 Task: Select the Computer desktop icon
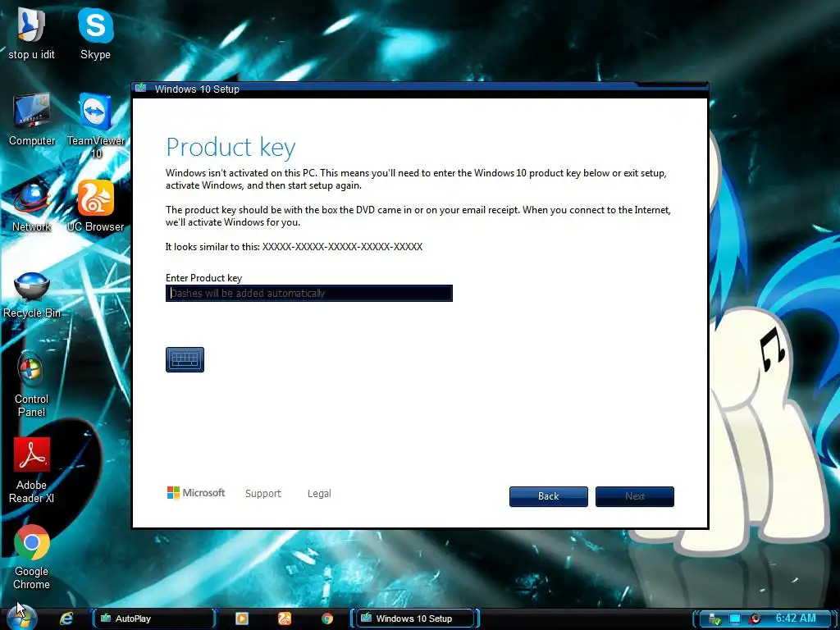coord(32,120)
